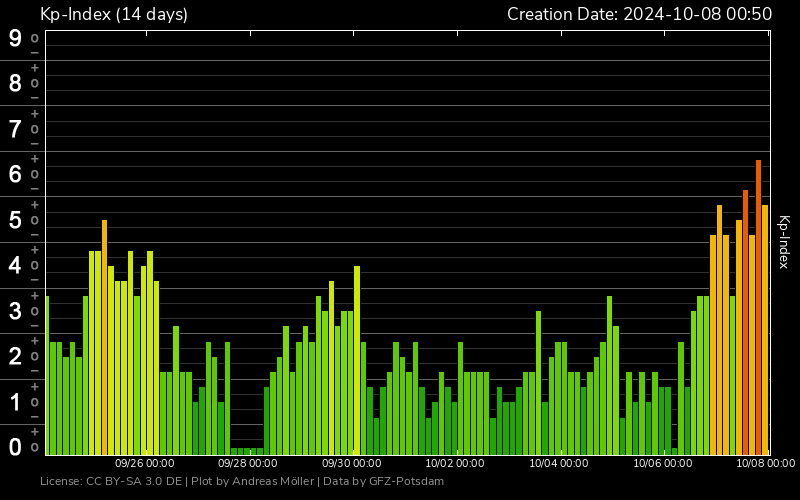Click the License CC BY-SA 3.0 DE text
The height and width of the screenshot is (500, 800).
pos(112,482)
